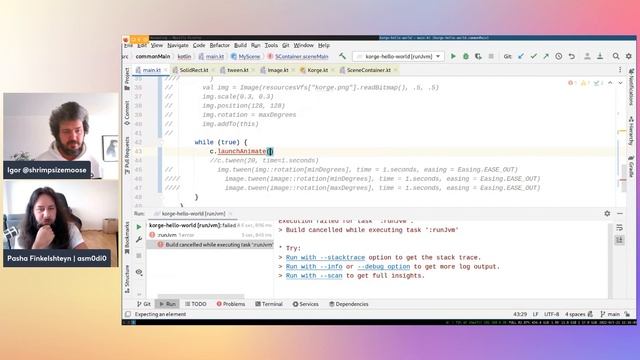This screenshot has height=360, width=640.
Task: Open the Navigate menu
Action: point(178,45)
